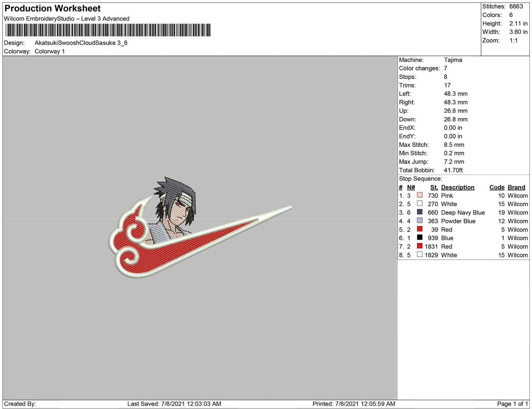Select the Trims value "17"
This screenshot has width=532, height=409.
(447, 85)
